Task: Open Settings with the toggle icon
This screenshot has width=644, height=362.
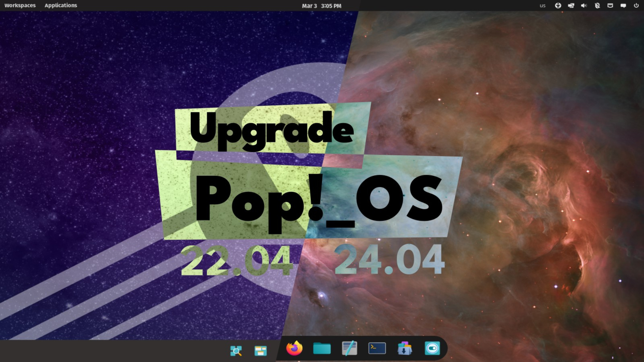Action: (432, 348)
